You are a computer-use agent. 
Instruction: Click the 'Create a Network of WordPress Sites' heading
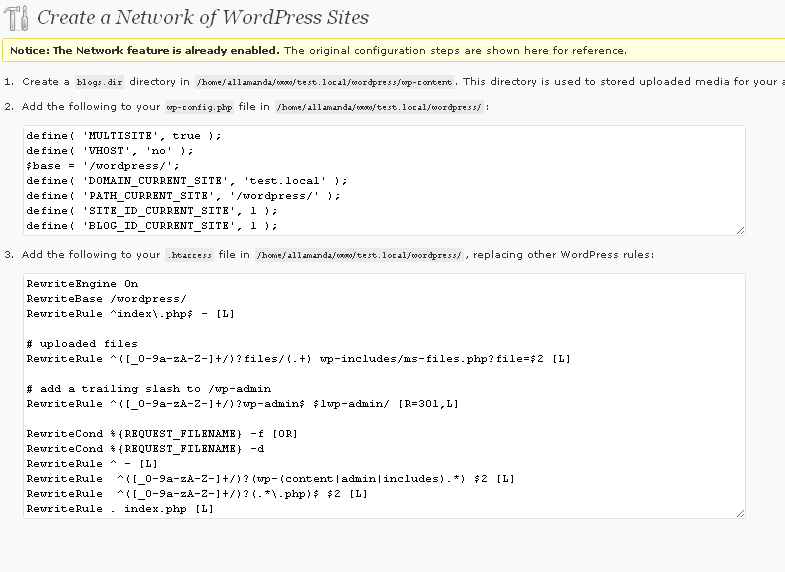pos(203,17)
